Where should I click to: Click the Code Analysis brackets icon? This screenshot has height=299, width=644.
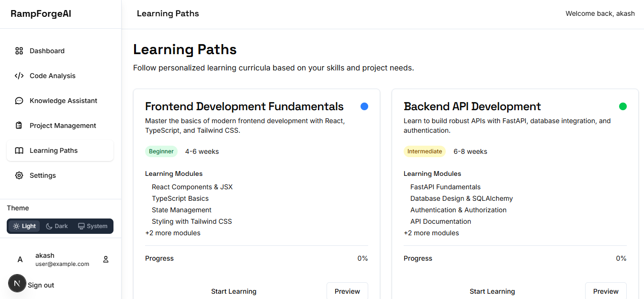[x=19, y=76]
